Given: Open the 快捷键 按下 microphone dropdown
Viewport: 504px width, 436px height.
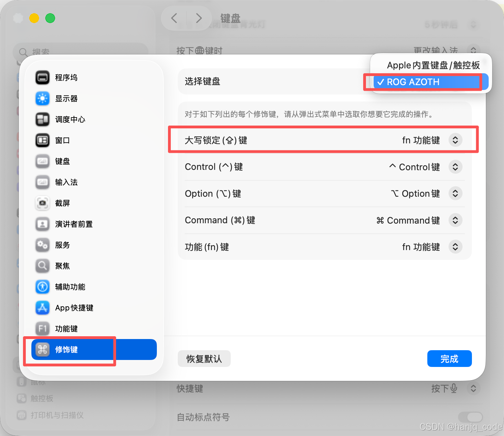Looking at the screenshot, I should [473, 388].
